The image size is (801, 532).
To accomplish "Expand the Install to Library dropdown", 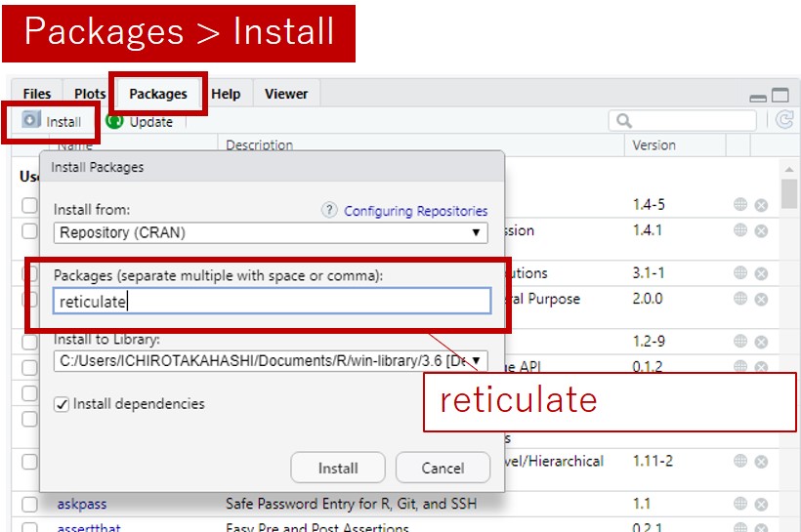I will coord(271,361).
